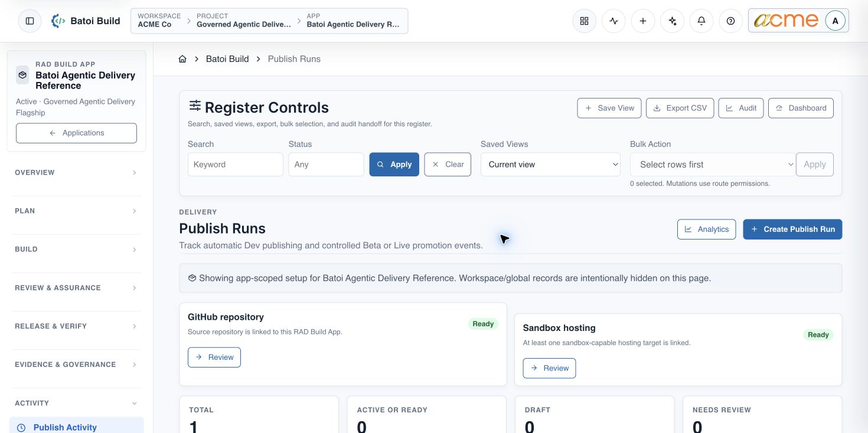
Task: Open Analytics for Publish Runs
Action: pyautogui.click(x=707, y=229)
